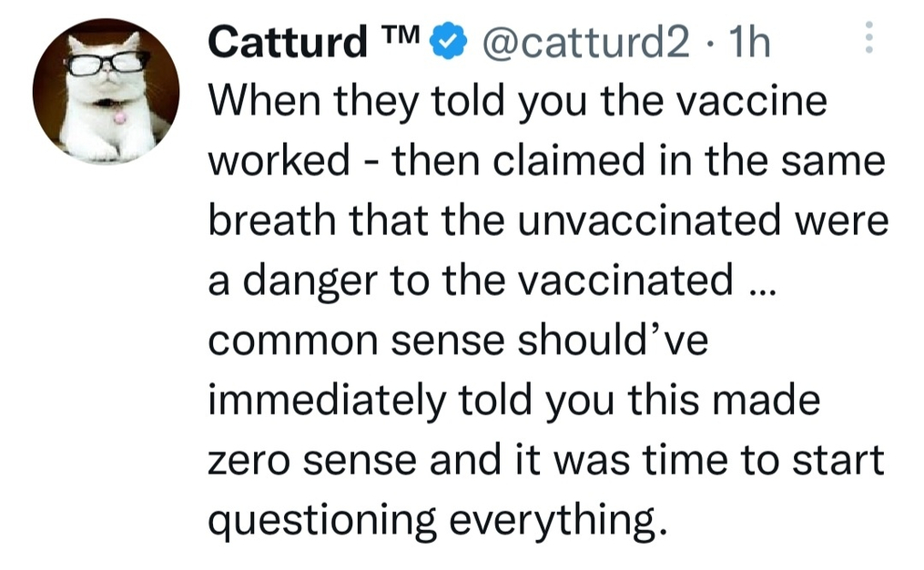The image size is (924, 570).
Task: Click the pink collar tag in avatar
Action: (120, 117)
